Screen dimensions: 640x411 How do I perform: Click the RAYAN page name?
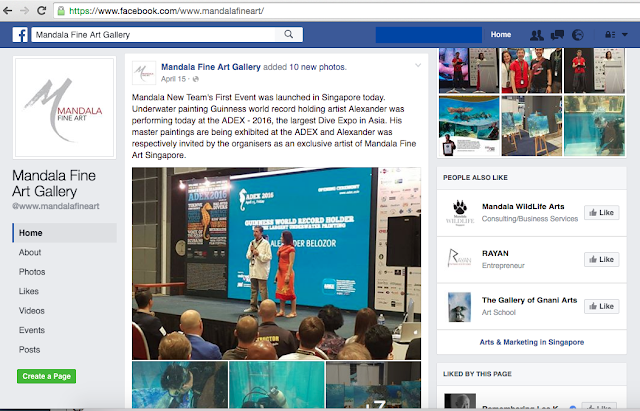pyautogui.click(x=495, y=253)
